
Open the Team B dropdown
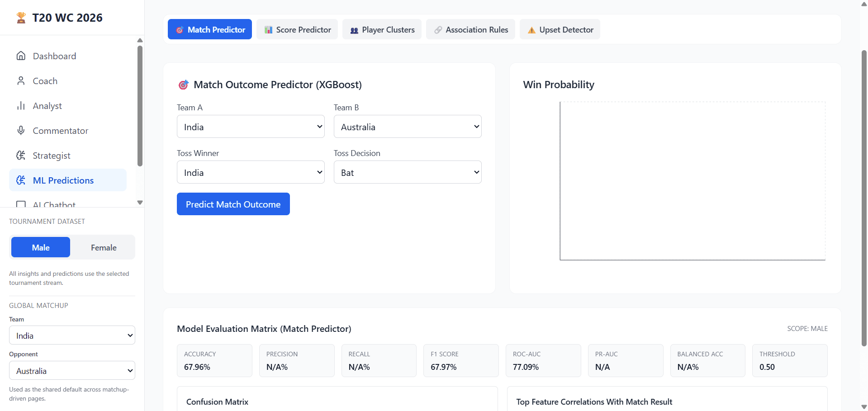(x=407, y=127)
